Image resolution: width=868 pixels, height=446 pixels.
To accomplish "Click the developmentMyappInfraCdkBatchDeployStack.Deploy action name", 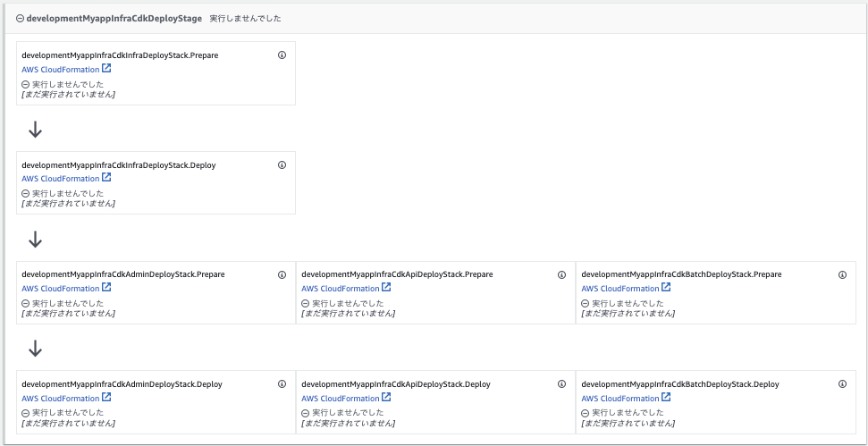I will point(680,384).
